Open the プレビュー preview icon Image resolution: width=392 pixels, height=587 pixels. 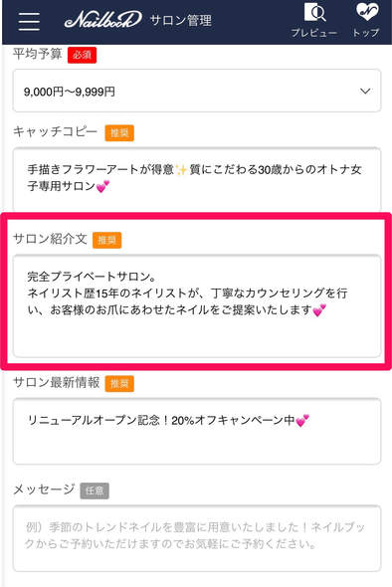tap(314, 20)
